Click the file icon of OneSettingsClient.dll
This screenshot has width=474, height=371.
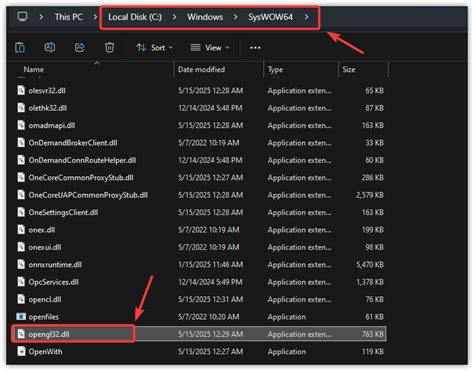(x=21, y=212)
